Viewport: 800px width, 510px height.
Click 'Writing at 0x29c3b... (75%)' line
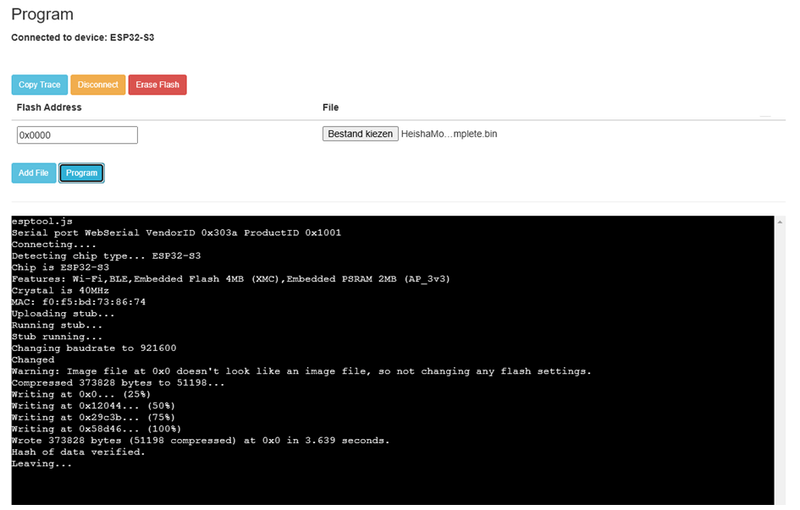coord(93,418)
